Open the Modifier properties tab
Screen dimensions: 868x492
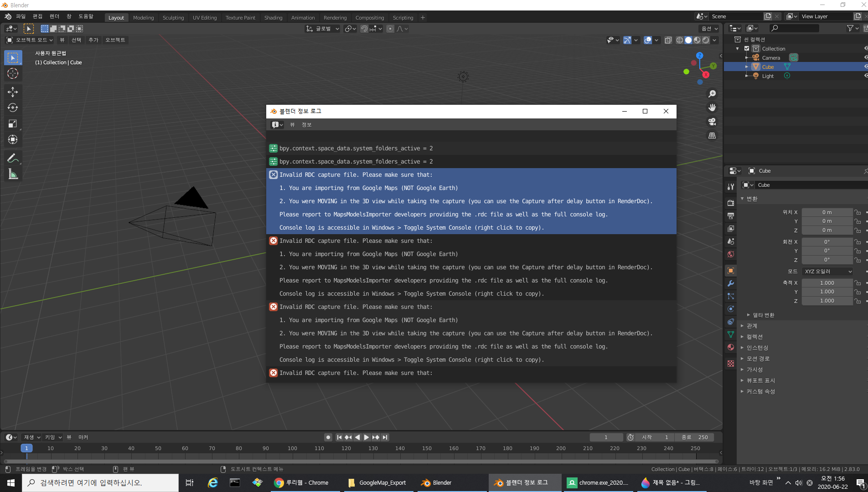731,283
